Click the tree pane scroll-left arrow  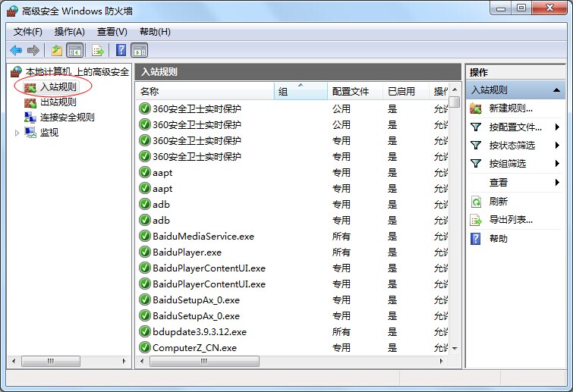(x=14, y=362)
